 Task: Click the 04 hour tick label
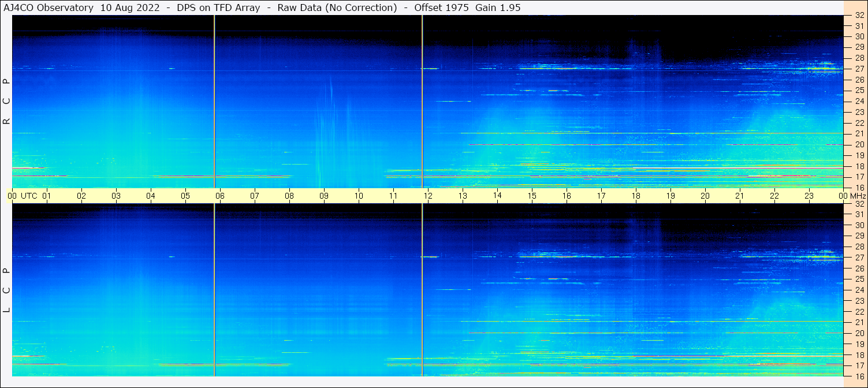[151, 196]
